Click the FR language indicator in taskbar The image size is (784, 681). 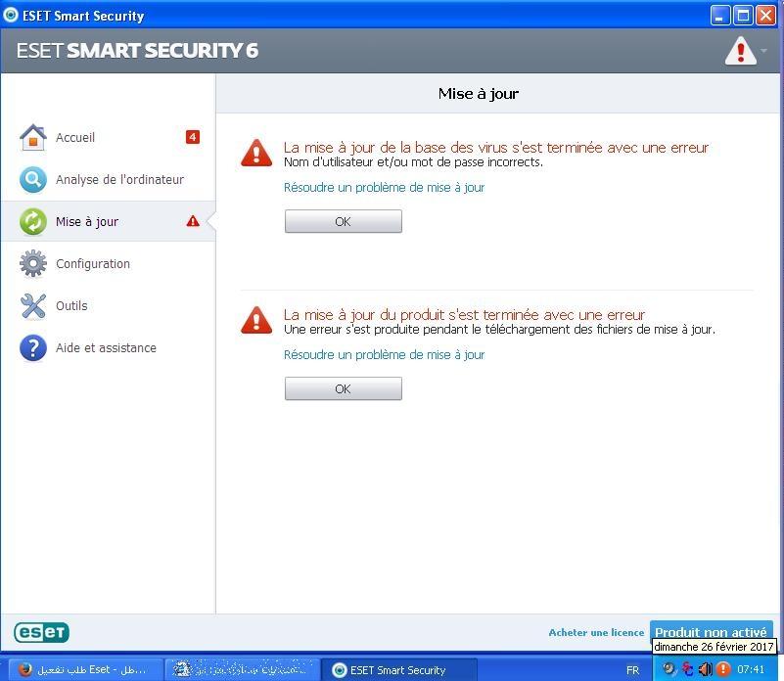coord(632,670)
